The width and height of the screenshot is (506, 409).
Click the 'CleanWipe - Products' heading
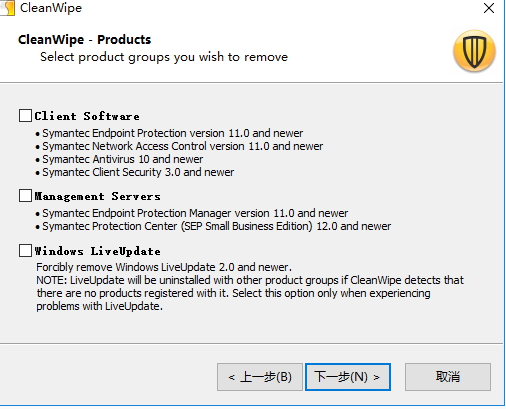84,40
